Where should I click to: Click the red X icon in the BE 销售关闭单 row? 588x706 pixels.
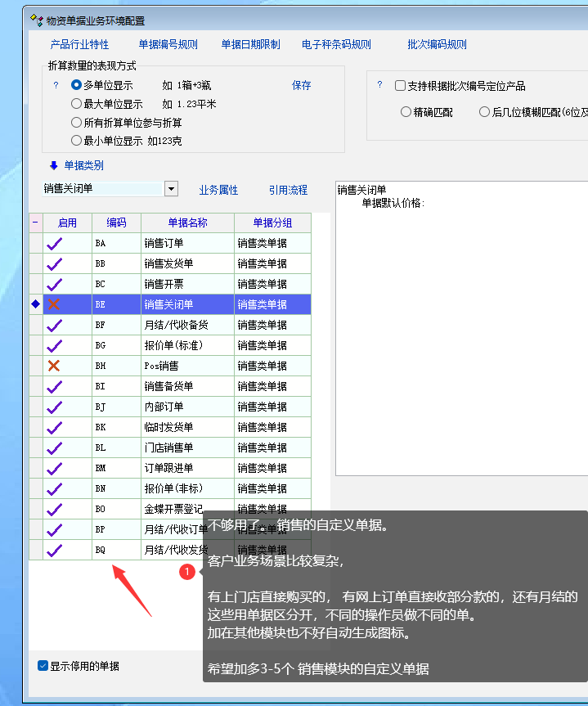point(54,304)
